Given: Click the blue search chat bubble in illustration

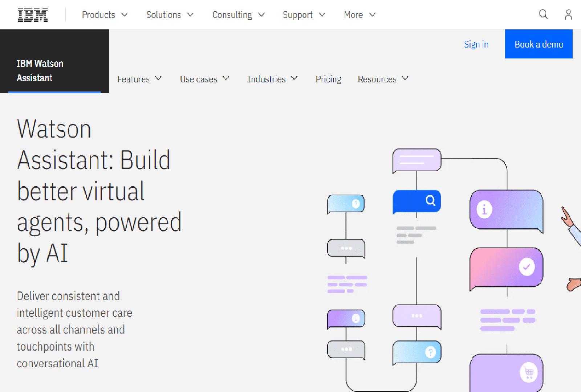Looking at the screenshot, I should 416,201.
